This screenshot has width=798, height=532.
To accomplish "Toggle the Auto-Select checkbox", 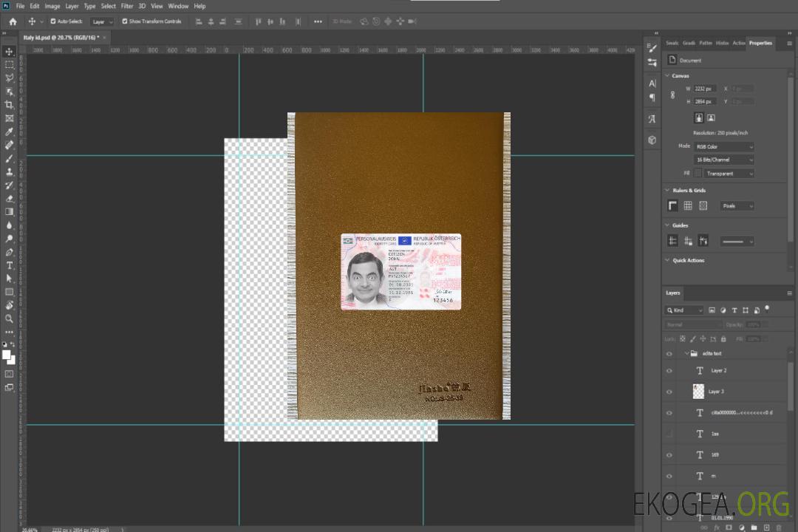I will click(x=53, y=21).
